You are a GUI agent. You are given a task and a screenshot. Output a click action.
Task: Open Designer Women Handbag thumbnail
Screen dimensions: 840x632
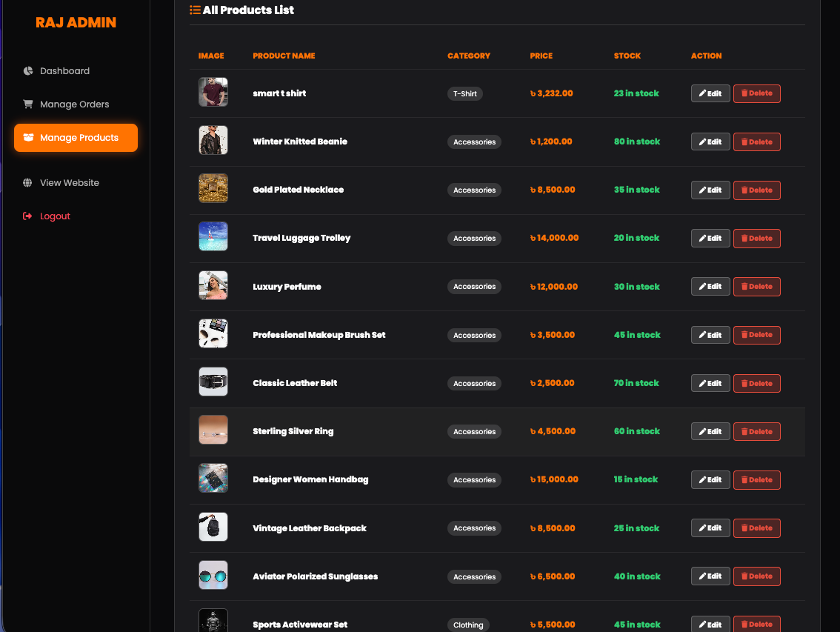point(213,478)
